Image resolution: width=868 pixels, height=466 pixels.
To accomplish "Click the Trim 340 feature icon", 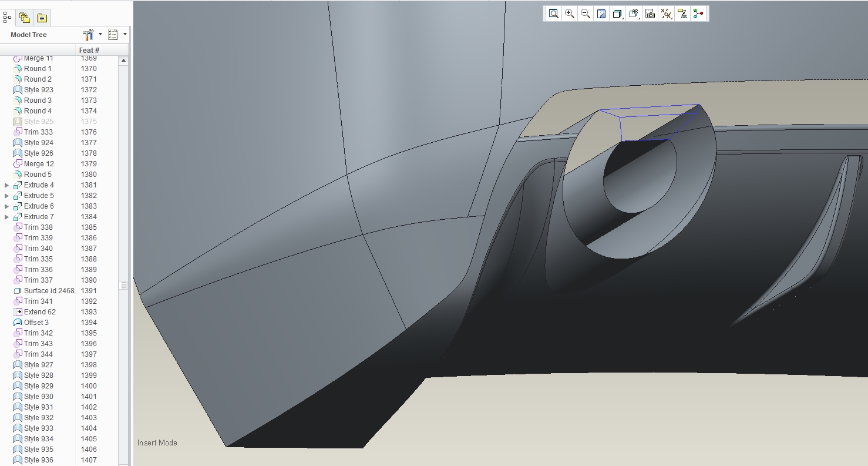I will point(18,249).
